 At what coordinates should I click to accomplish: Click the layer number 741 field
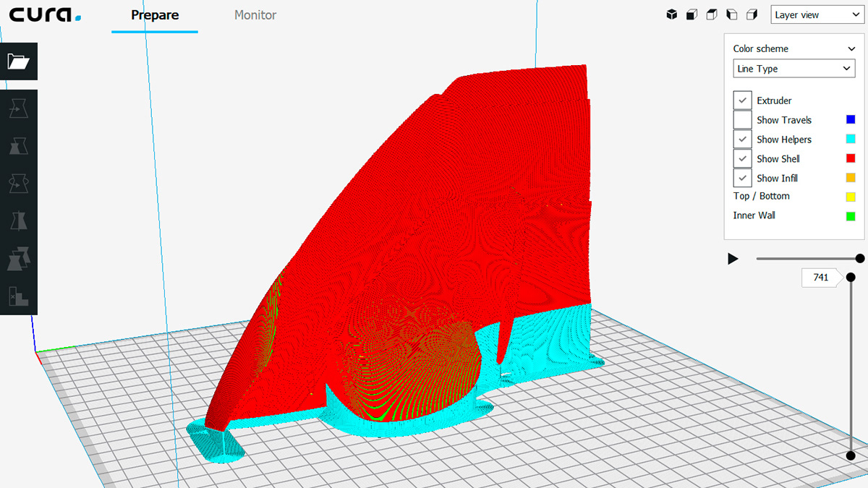[821, 277]
